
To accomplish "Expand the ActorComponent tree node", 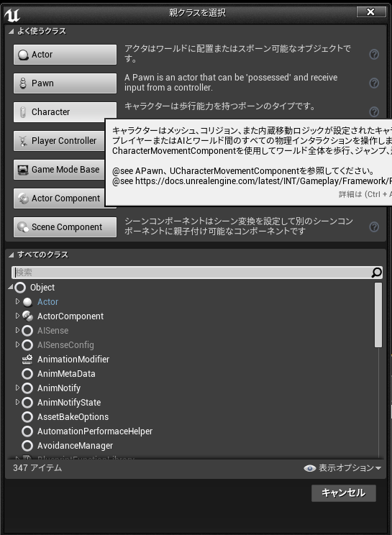I will [17, 316].
